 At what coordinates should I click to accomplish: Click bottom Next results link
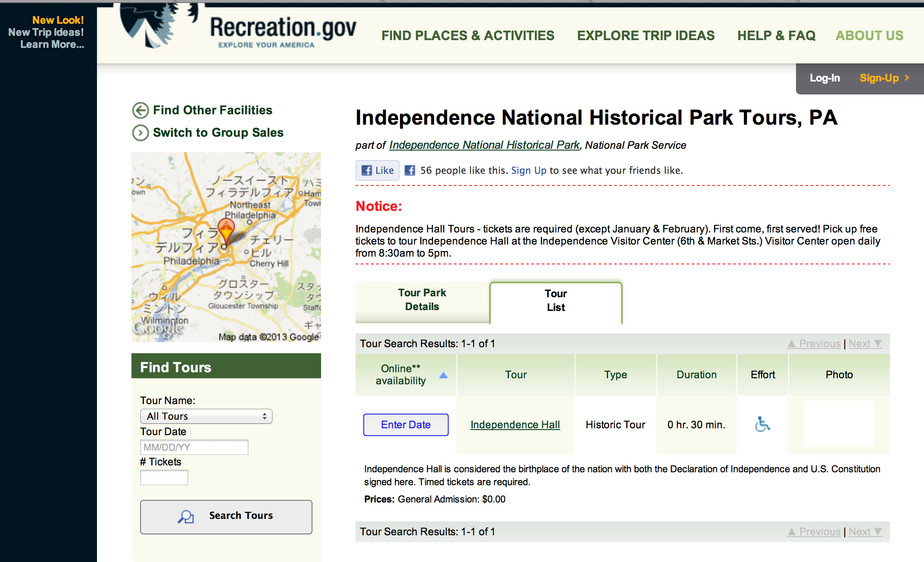pyautogui.click(x=865, y=532)
